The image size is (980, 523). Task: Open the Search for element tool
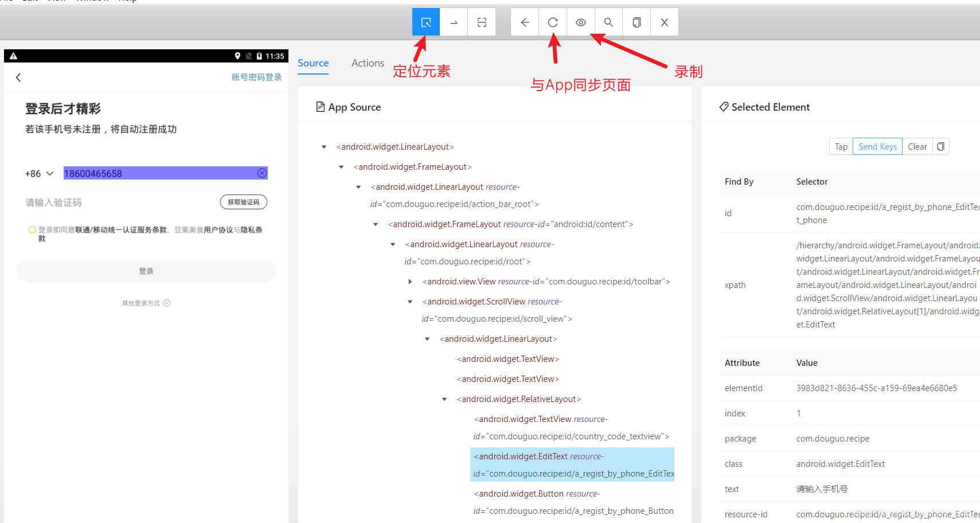tap(608, 22)
